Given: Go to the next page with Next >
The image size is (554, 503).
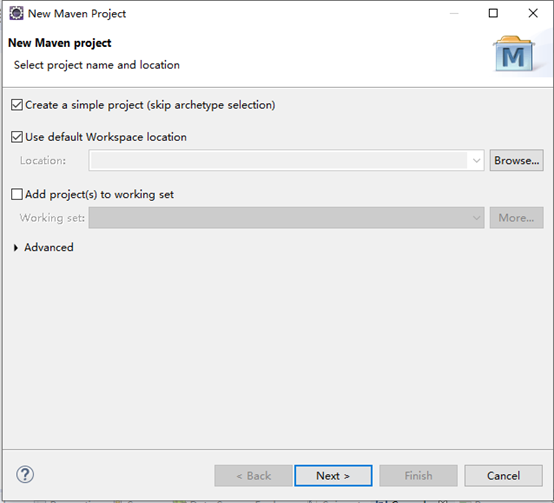Looking at the screenshot, I should click(333, 476).
